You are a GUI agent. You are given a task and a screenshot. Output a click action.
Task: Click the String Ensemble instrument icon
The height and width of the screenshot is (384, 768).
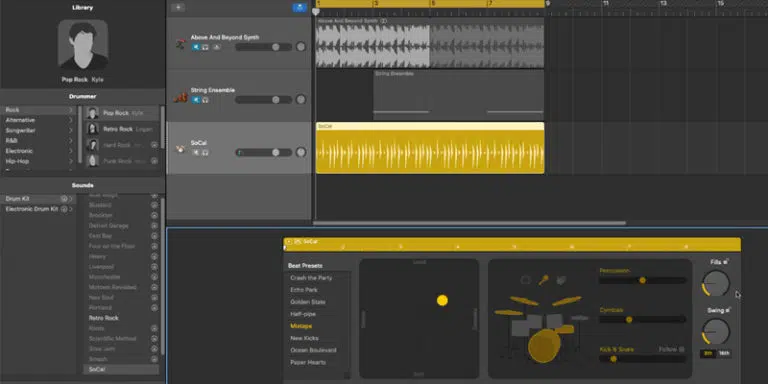pyautogui.click(x=180, y=97)
